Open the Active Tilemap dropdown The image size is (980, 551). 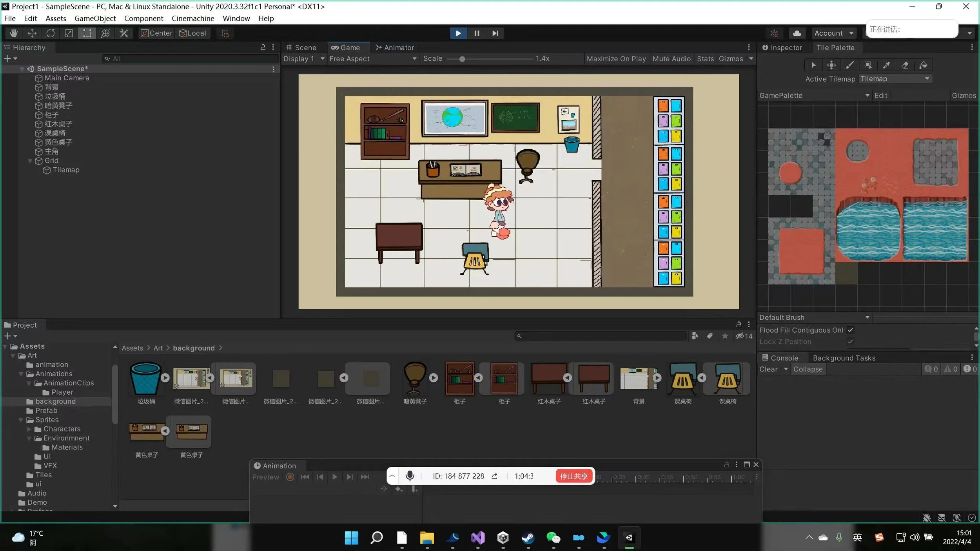coord(895,79)
